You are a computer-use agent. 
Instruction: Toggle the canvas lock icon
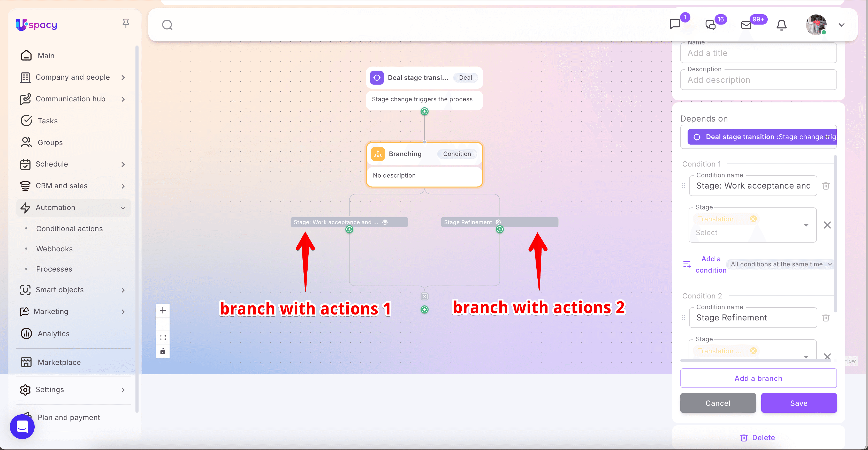coord(163,351)
